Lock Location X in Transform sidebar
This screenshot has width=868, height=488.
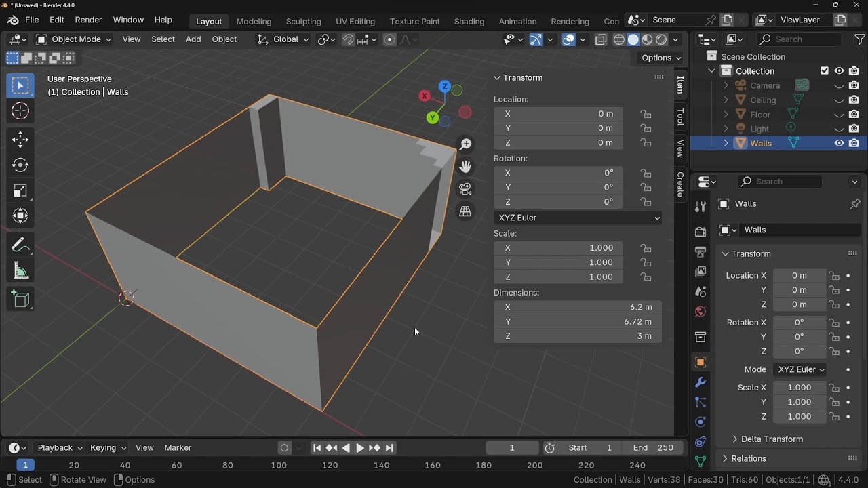click(x=646, y=114)
